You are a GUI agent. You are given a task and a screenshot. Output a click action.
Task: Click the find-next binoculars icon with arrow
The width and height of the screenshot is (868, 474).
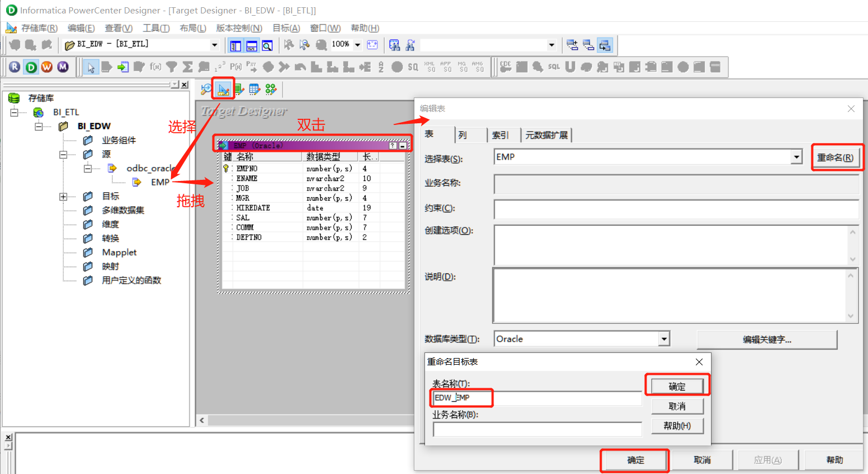[x=410, y=45]
